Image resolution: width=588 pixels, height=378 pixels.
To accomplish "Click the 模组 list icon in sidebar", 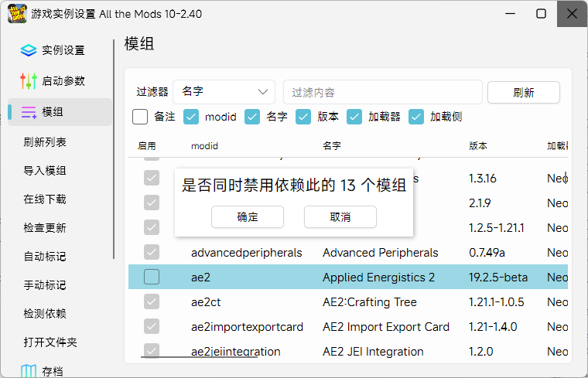I will click(x=29, y=112).
